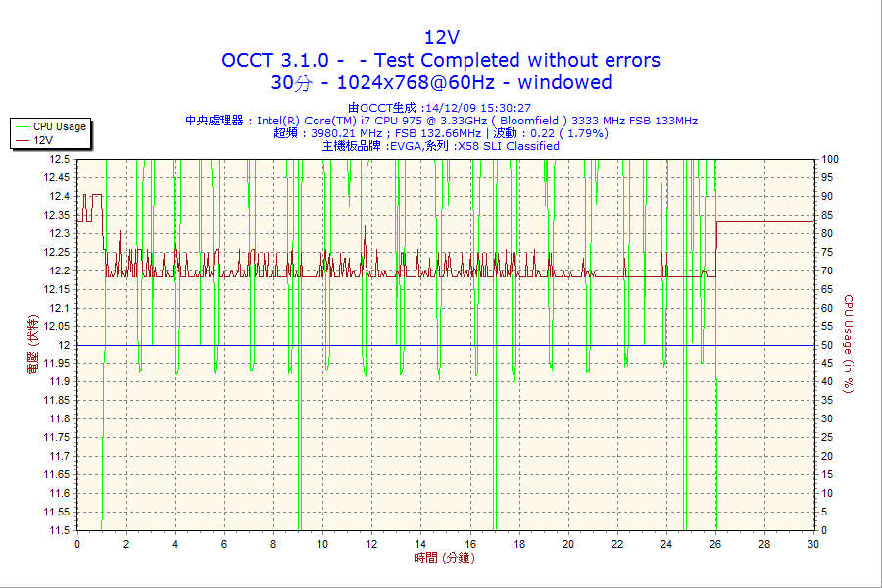The image size is (882, 588).
Task: Click the 'EVGA X58 SLI Classified' motherboard line
Action: click(440, 146)
